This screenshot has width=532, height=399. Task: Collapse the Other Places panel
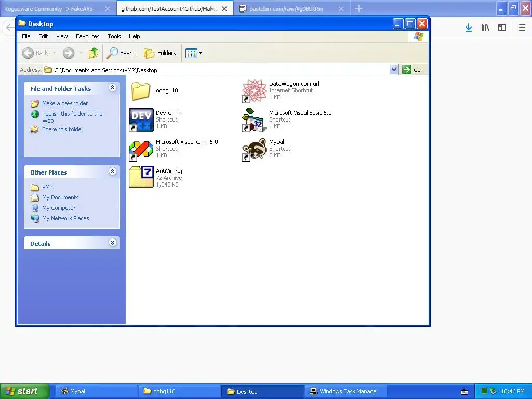(112, 171)
